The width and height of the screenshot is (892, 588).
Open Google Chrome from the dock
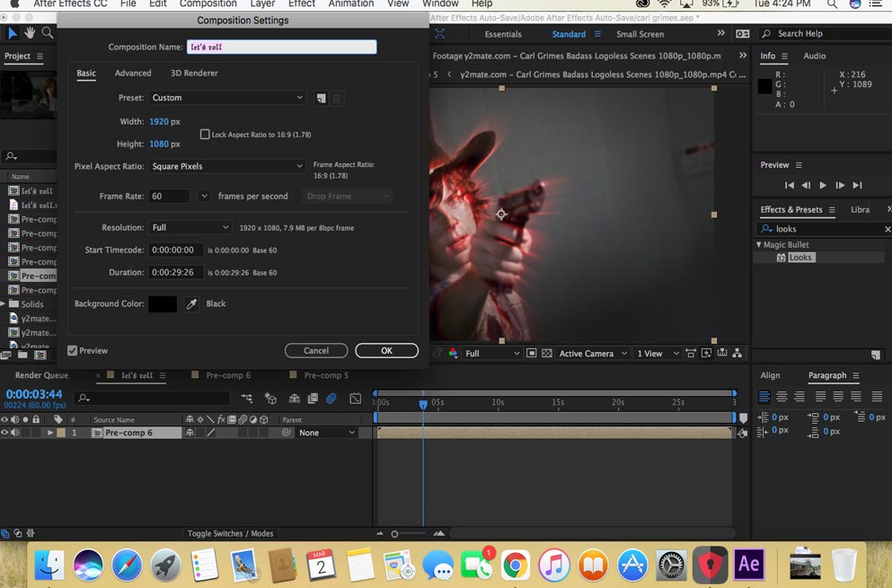pyautogui.click(x=515, y=566)
